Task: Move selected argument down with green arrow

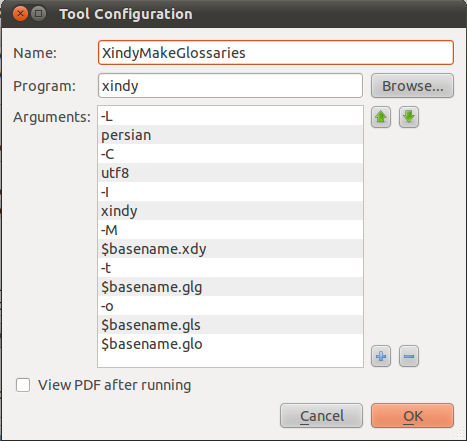Action: pyautogui.click(x=409, y=117)
